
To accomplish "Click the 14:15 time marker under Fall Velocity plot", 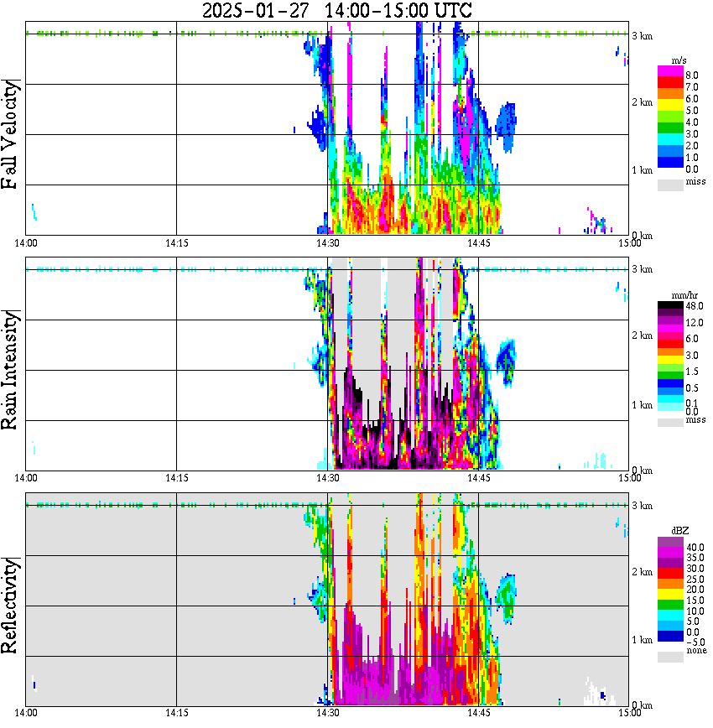I will pos(176,243).
